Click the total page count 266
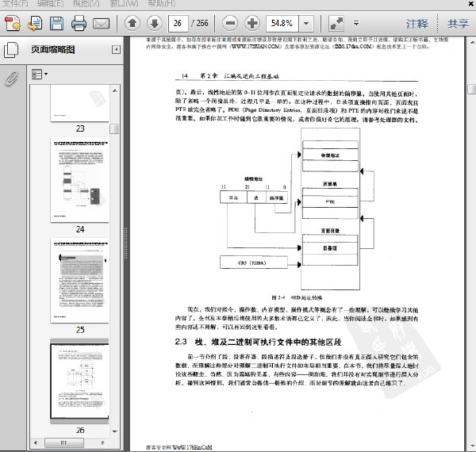This screenshot has width=476, height=452. [200, 23]
